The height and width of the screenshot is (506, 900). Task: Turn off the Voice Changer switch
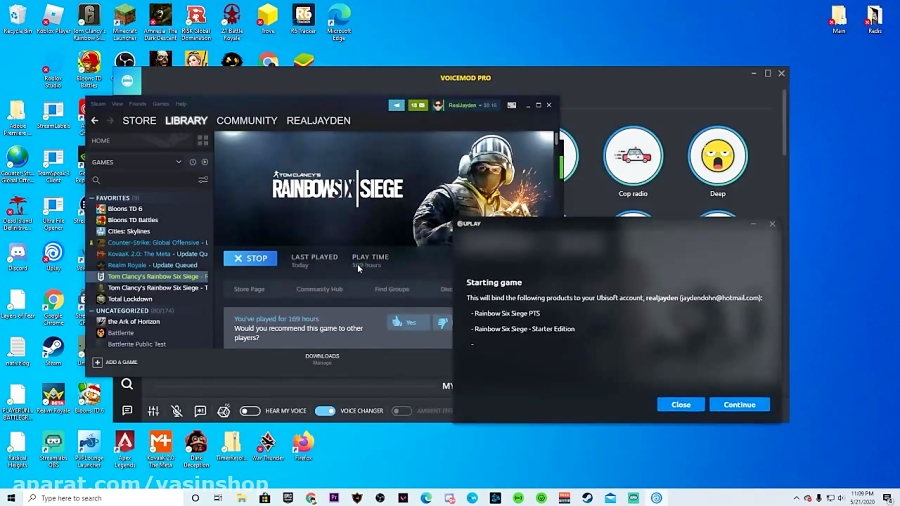pyautogui.click(x=325, y=411)
